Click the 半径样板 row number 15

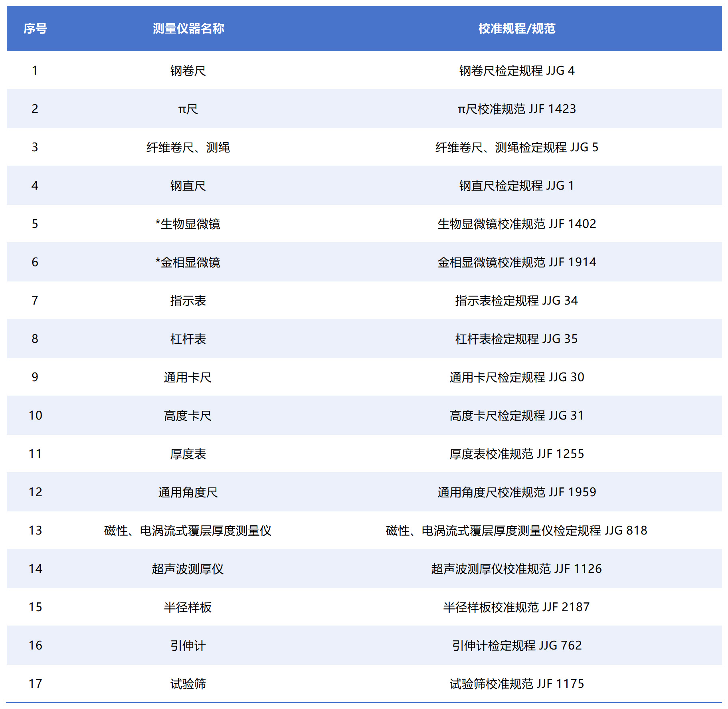click(x=36, y=607)
